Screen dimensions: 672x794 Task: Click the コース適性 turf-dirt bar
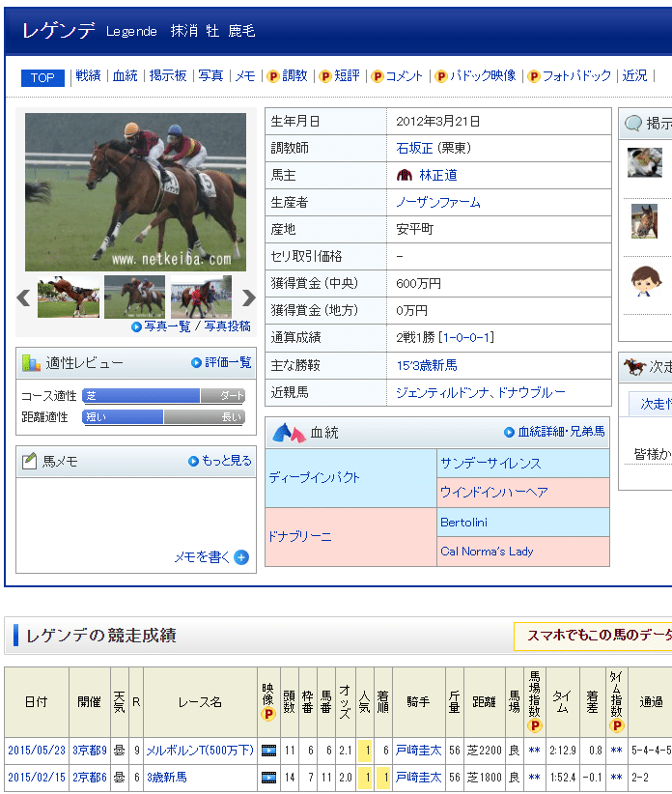[163, 396]
